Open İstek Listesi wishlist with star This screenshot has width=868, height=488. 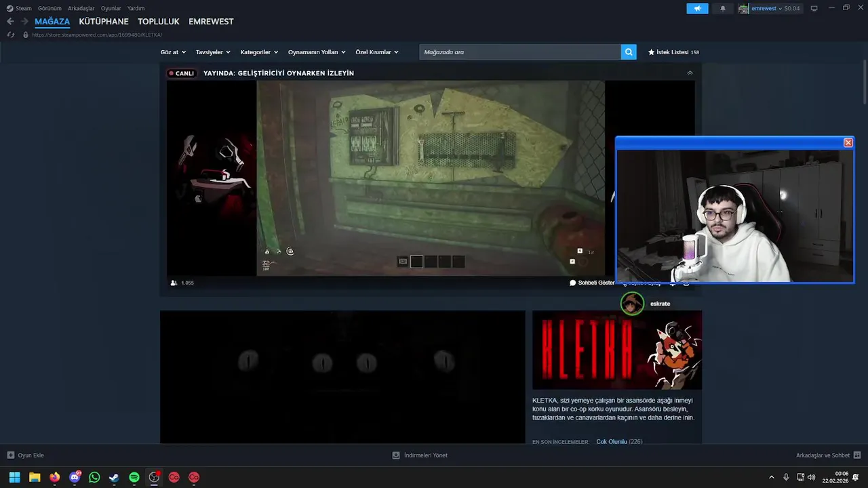pyautogui.click(x=673, y=52)
